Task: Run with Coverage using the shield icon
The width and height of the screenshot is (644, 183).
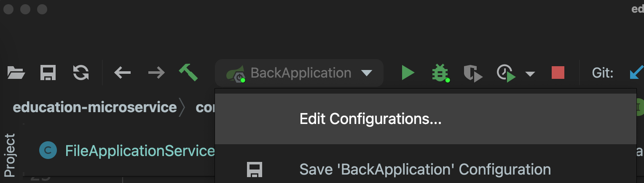Action: click(473, 73)
